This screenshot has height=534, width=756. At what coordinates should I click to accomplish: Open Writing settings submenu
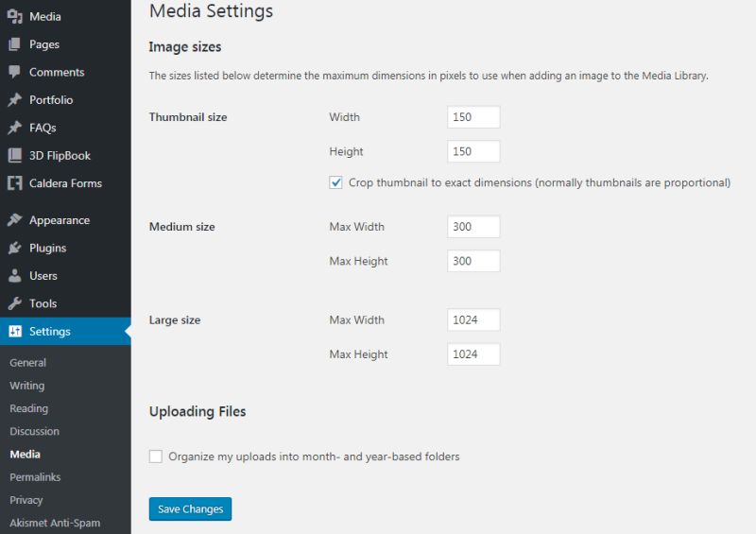pyautogui.click(x=27, y=386)
